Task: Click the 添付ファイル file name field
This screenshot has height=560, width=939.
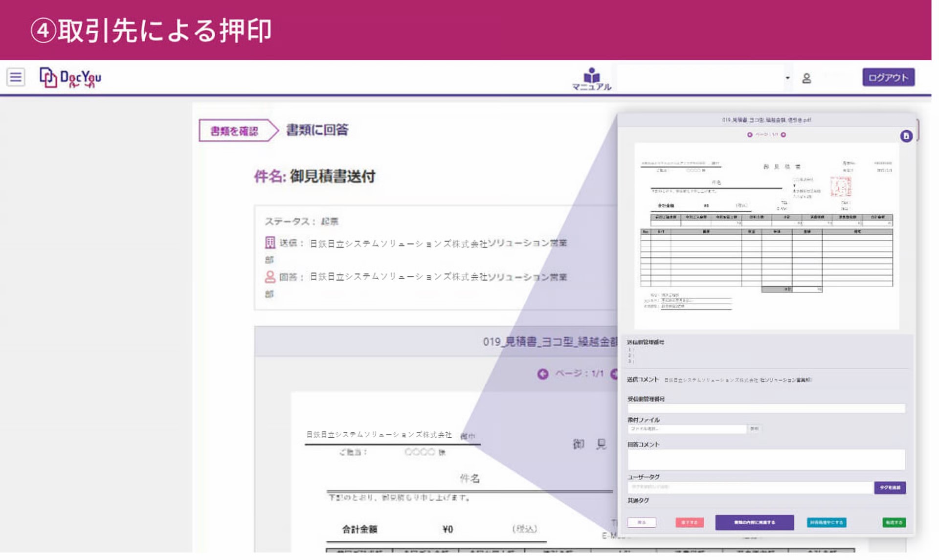Action: point(687,429)
